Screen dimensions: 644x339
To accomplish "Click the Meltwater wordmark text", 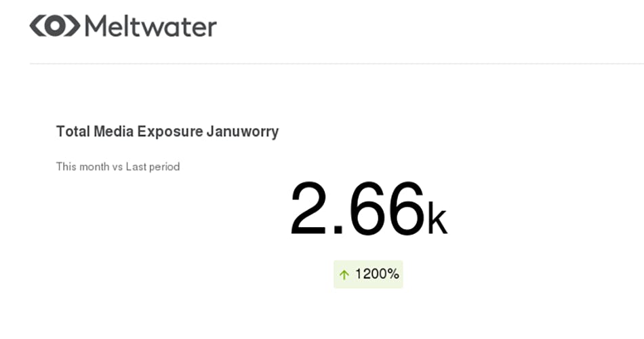I will 150,26.
